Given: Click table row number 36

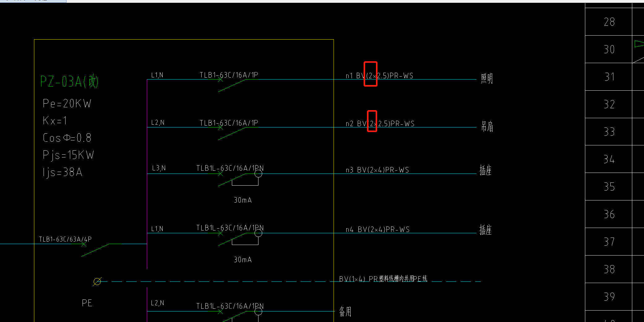Looking at the screenshot, I should click(609, 214).
